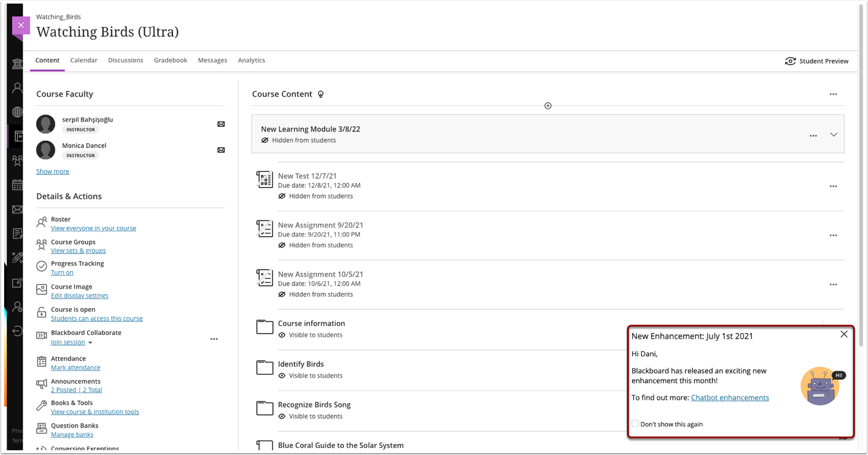This screenshot has width=868, height=455.
Task: Open View sets & groups link
Action: pos(79,251)
